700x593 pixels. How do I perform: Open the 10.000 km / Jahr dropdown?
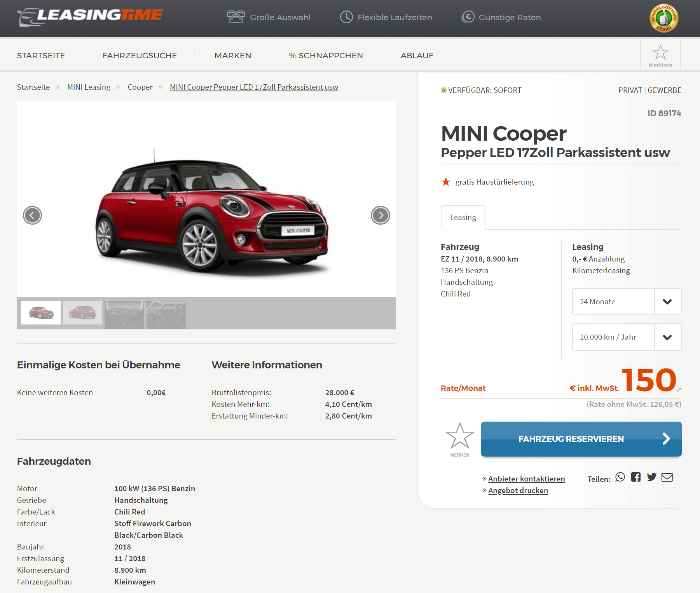click(627, 337)
